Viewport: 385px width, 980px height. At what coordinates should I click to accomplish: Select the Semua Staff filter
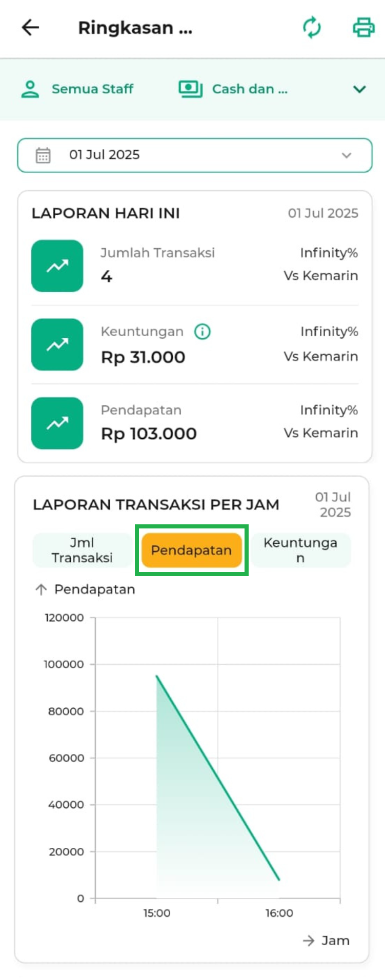click(92, 89)
